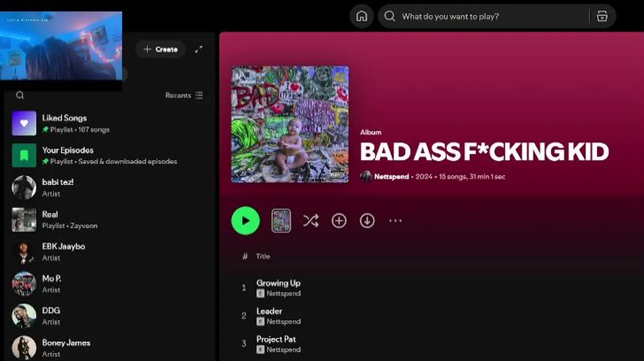
Task: Add album to Your Library
Action: pyautogui.click(x=339, y=221)
